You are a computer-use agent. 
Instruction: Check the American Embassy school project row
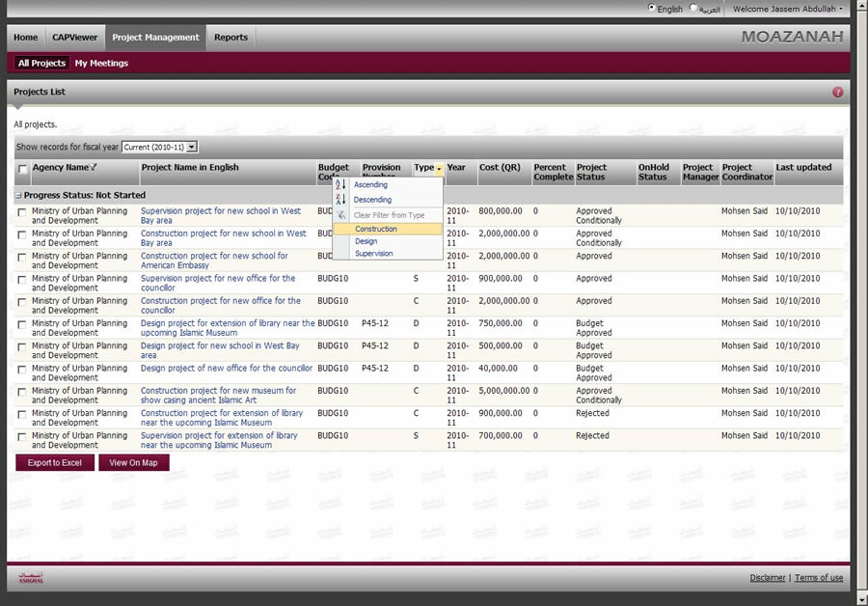[21, 257]
